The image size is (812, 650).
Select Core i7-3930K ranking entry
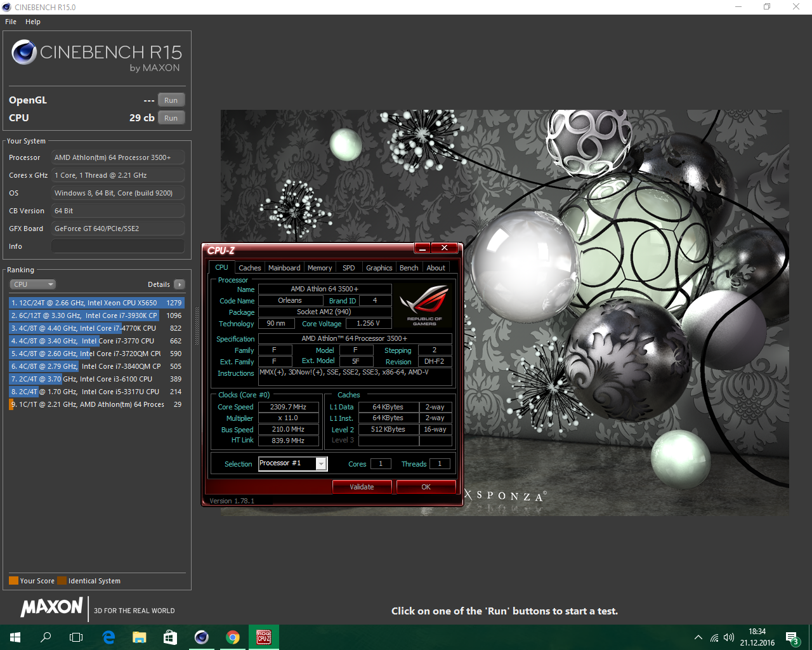[x=96, y=315]
